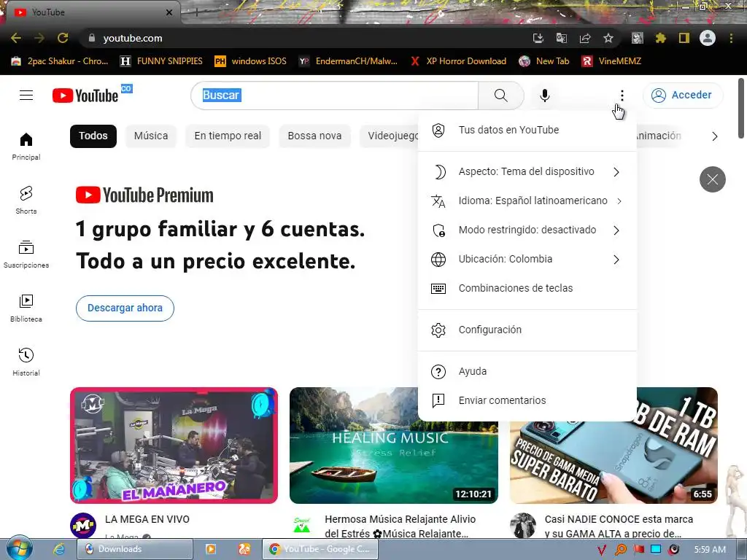The height and width of the screenshot is (560, 747).
Task: Open the LA MEGA EN VIVO title
Action: 147,519
